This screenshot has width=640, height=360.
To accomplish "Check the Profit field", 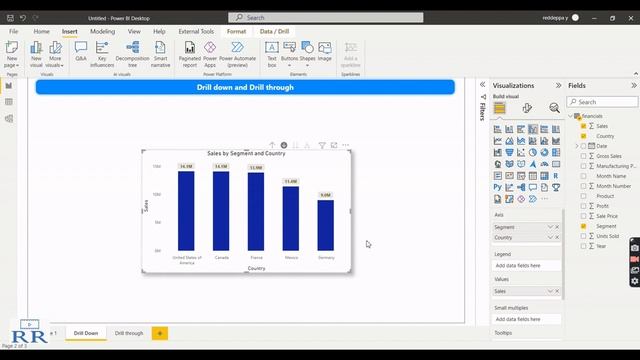I will click(x=583, y=206).
